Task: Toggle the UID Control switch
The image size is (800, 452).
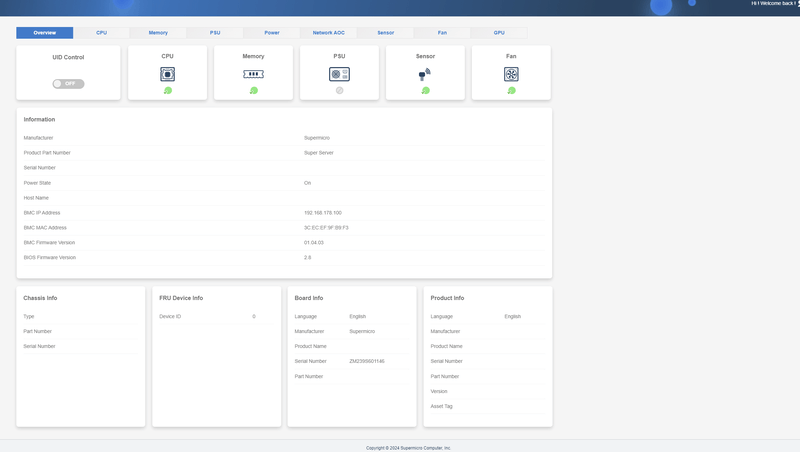Action: pos(68,84)
